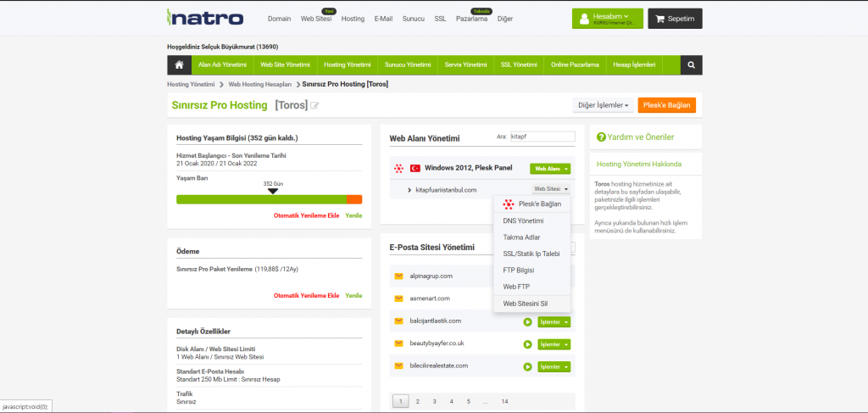Click Hosting Yönetimi Hakkında help link
Screen dimensions: 868x413
[x=639, y=165]
